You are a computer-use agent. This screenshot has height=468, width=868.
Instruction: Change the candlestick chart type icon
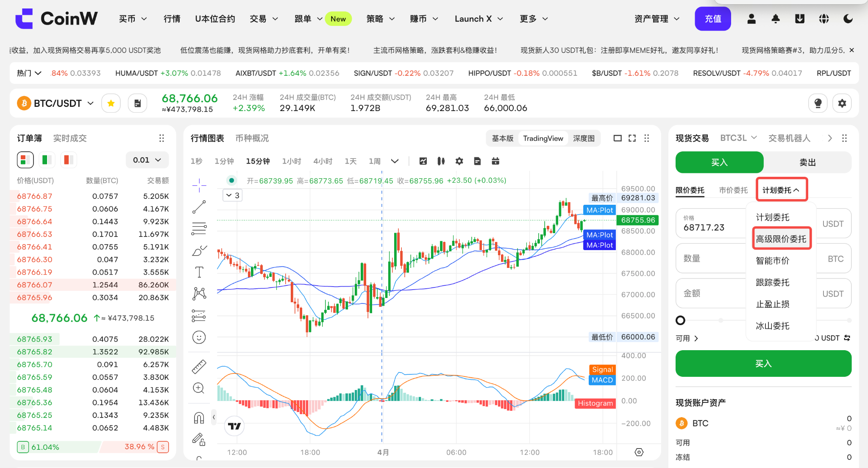441,161
